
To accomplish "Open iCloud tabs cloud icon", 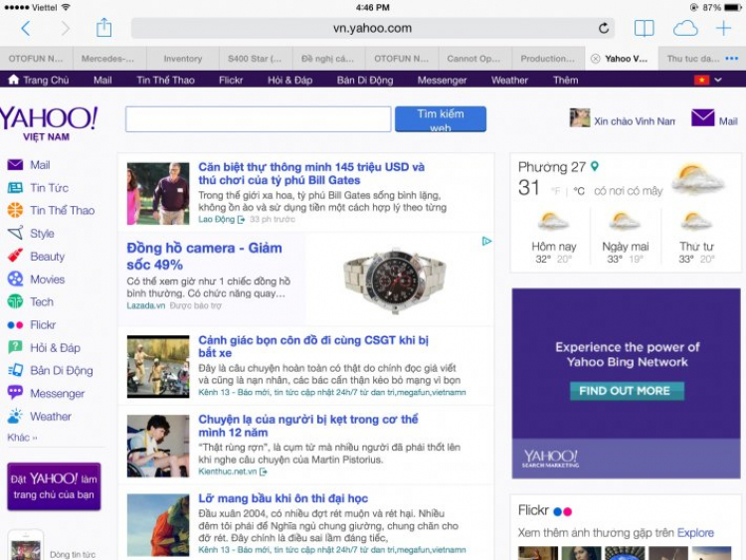I will (x=685, y=29).
